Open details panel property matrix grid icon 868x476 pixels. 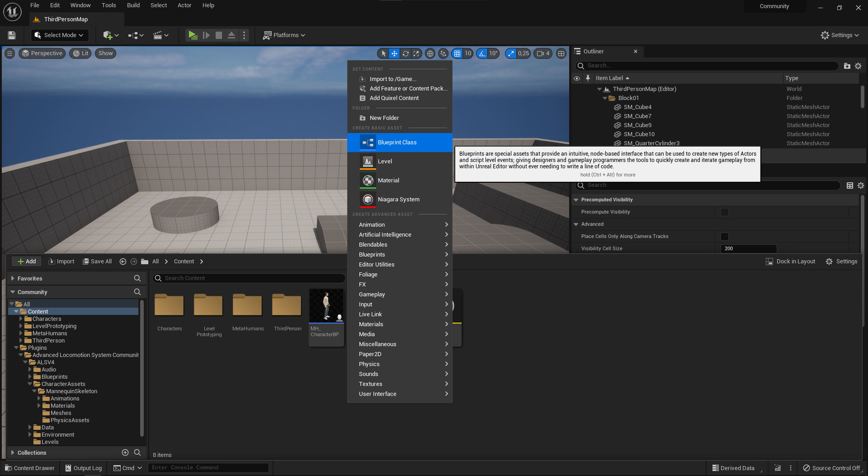[850, 186]
